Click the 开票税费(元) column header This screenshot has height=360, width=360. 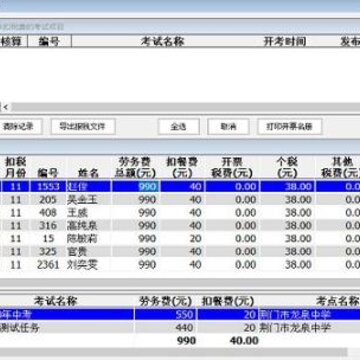click(231, 167)
